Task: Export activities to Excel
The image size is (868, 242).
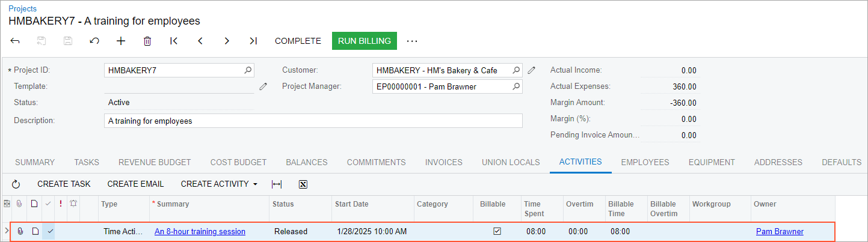Action: 303,184
